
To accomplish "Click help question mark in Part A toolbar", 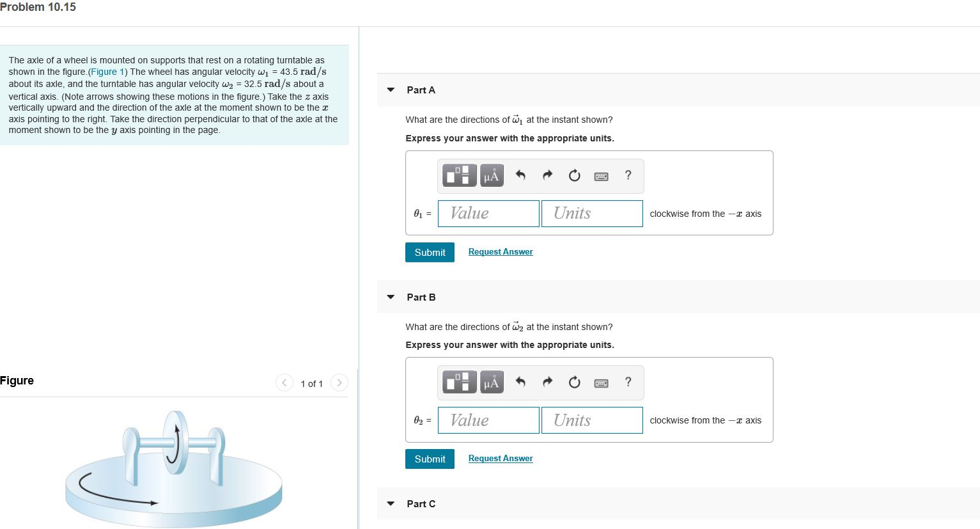I will [628, 175].
